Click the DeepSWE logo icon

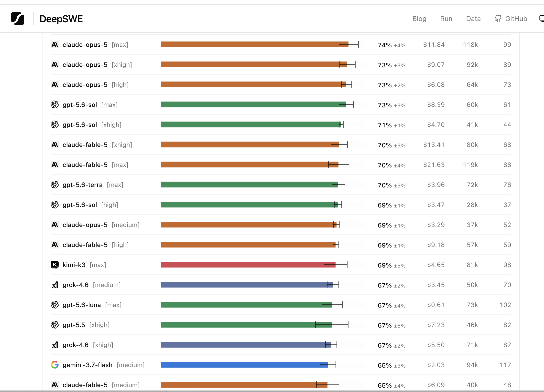point(18,19)
